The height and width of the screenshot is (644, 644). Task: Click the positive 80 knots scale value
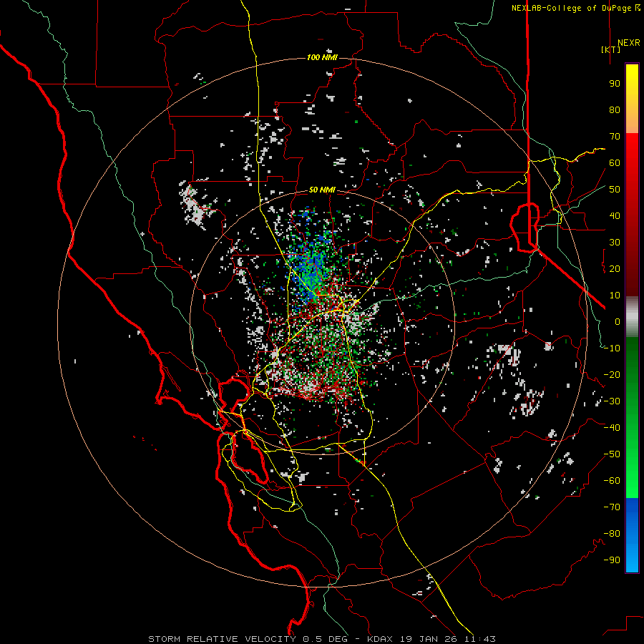click(x=615, y=110)
